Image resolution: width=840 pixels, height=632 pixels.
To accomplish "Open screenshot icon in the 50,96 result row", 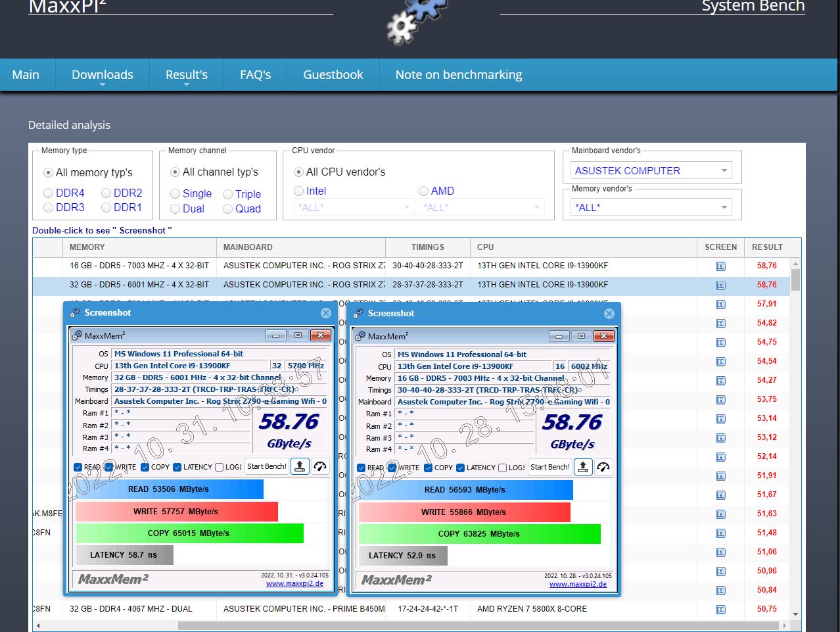I will tap(720, 571).
